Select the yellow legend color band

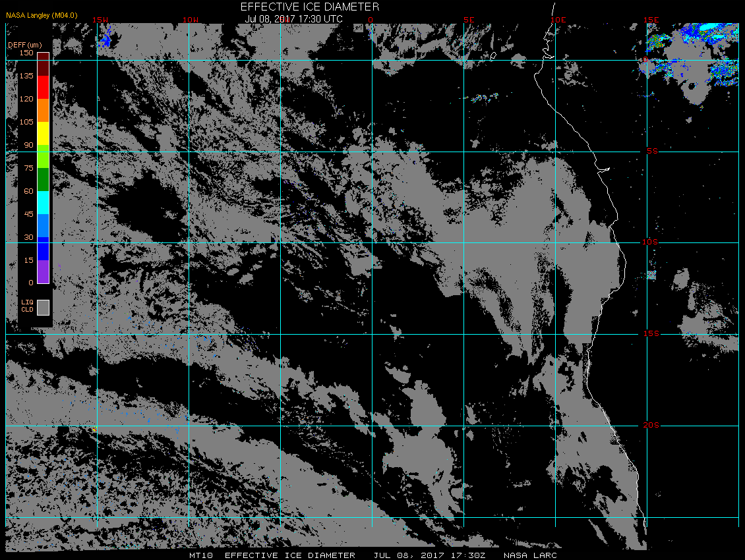[44, 133]
